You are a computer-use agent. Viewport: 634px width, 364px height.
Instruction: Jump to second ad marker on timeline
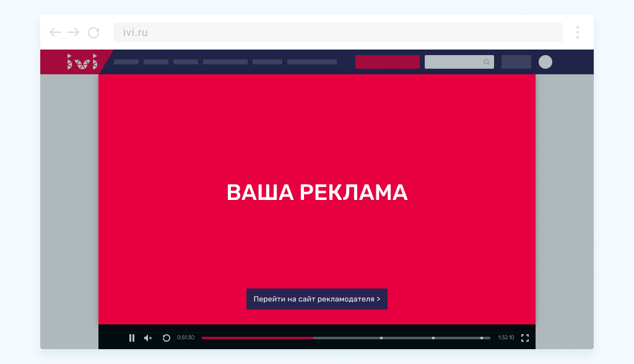click(x=433, y=338)
